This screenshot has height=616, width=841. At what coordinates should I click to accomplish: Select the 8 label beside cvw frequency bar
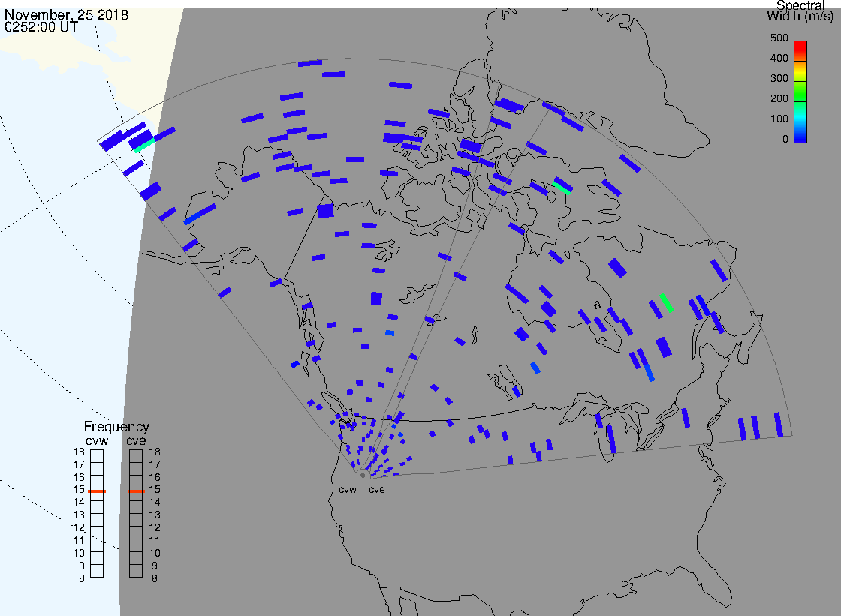(x=82, y=578)
